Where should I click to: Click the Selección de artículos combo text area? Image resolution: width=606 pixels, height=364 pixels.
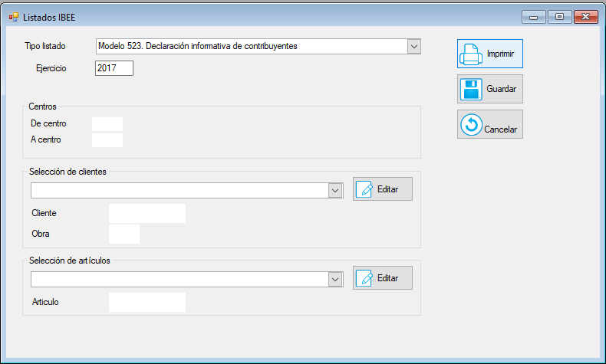click(x=179, y=280)
